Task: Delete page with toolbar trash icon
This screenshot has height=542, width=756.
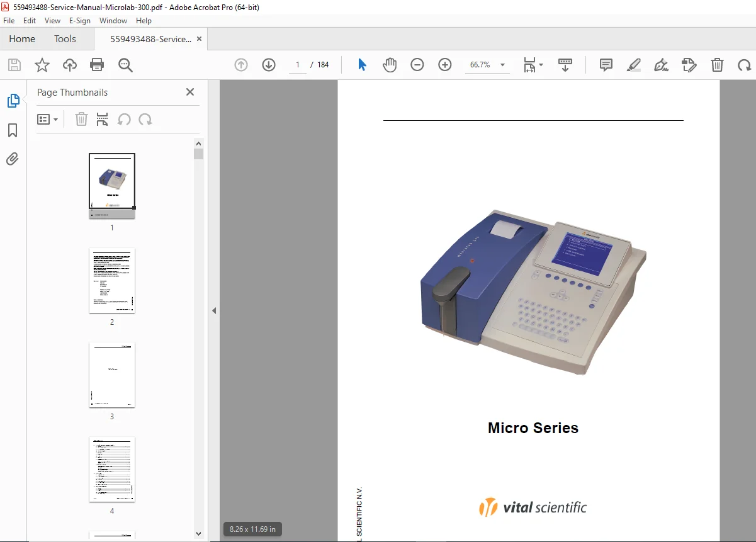Action: click(717, 65)
